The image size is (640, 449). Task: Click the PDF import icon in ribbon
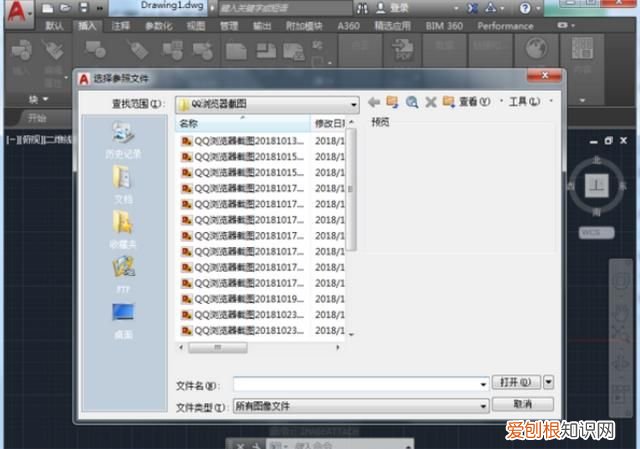tap(402, 49)
